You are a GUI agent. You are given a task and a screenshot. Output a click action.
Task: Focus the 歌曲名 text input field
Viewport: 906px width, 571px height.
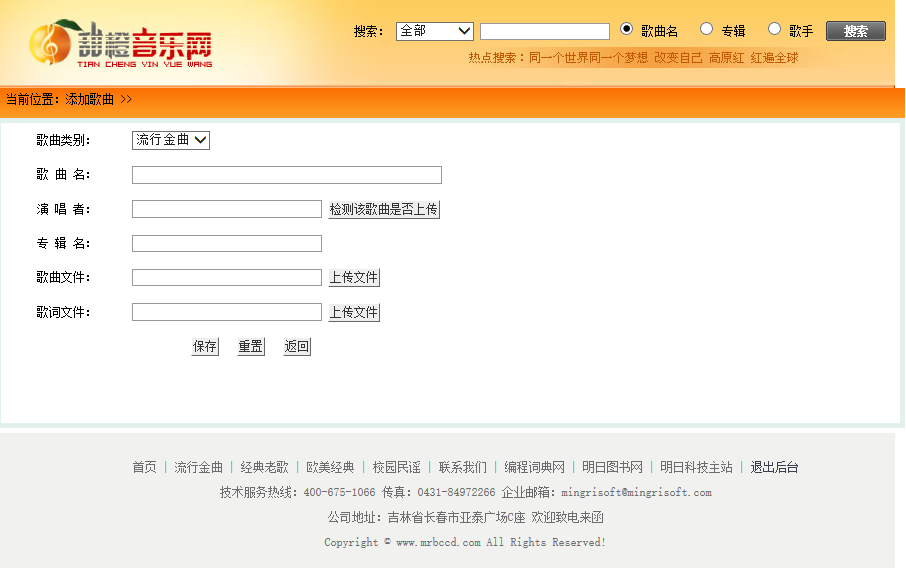pyautogui.click(x=286, y=175)
